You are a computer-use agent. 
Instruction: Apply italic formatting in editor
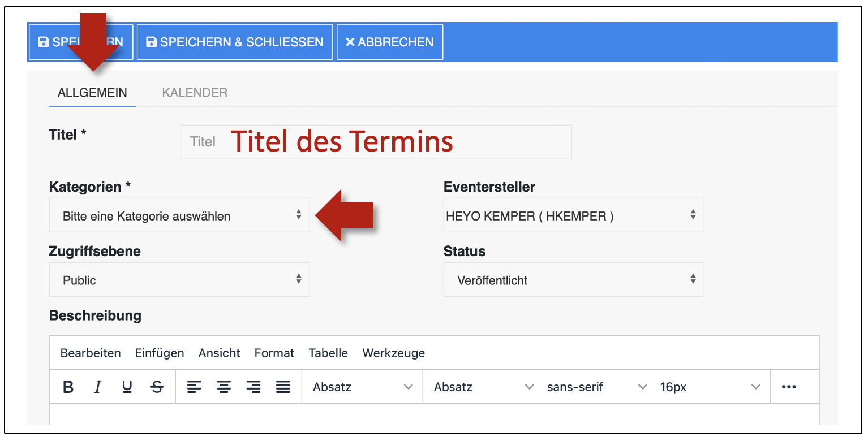(98, 387)
